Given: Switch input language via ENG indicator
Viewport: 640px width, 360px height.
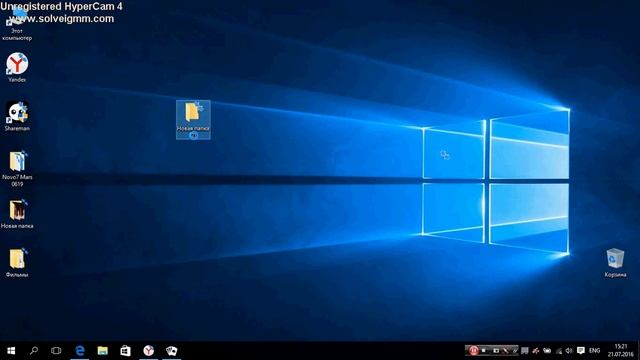Looking at the screenshot, I should [594, 351].
